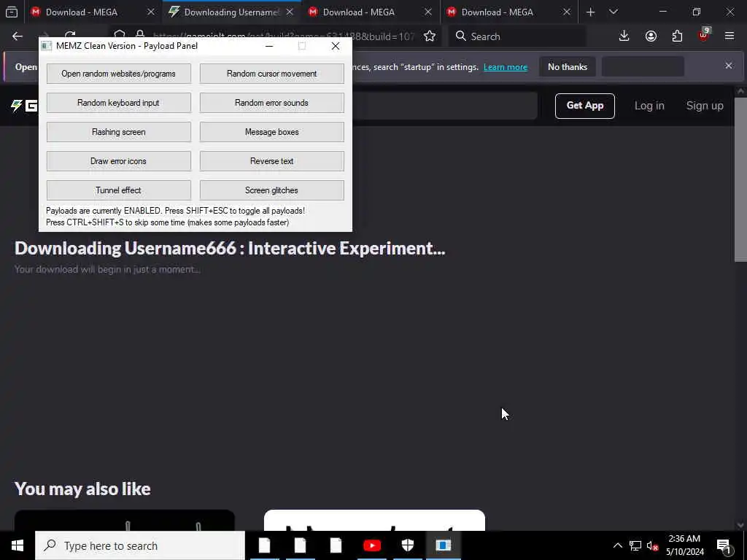Image resolution: width=747 pixels, height=560 pixels.
Task: Open the Windows Security shield taskbar icon
Action: tap(407, 545)
